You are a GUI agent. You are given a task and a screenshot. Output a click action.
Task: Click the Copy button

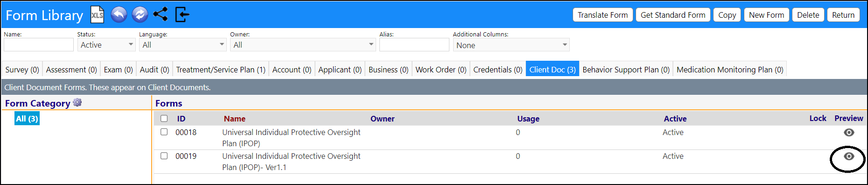pos(727,15)
